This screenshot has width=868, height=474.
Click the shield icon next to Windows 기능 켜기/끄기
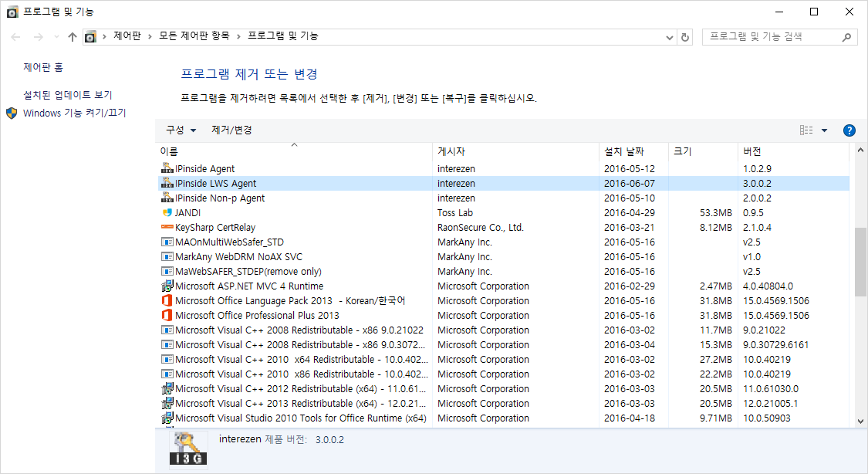click(x=10, y=112)
